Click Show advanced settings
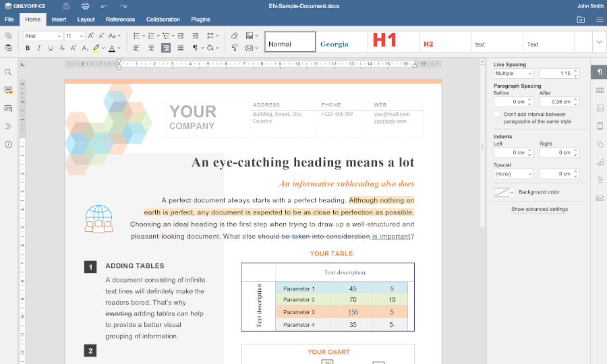 (x=539, y=209)
